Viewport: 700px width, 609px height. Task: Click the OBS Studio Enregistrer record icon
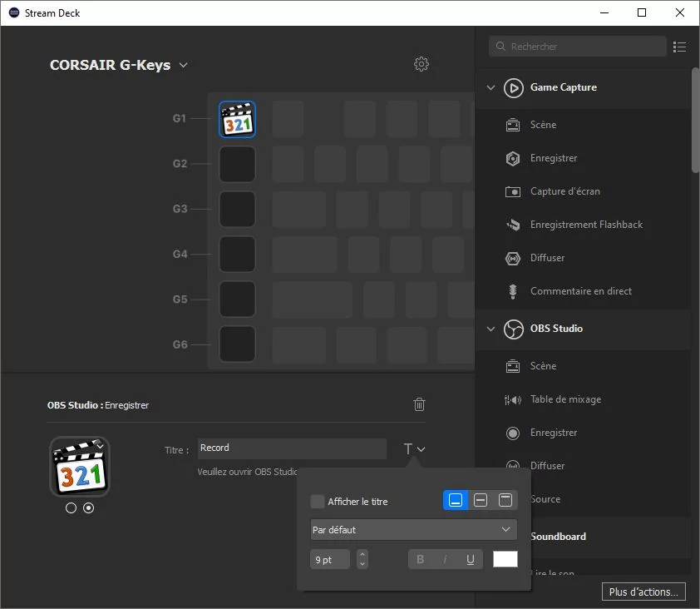(x=512, y=433)
